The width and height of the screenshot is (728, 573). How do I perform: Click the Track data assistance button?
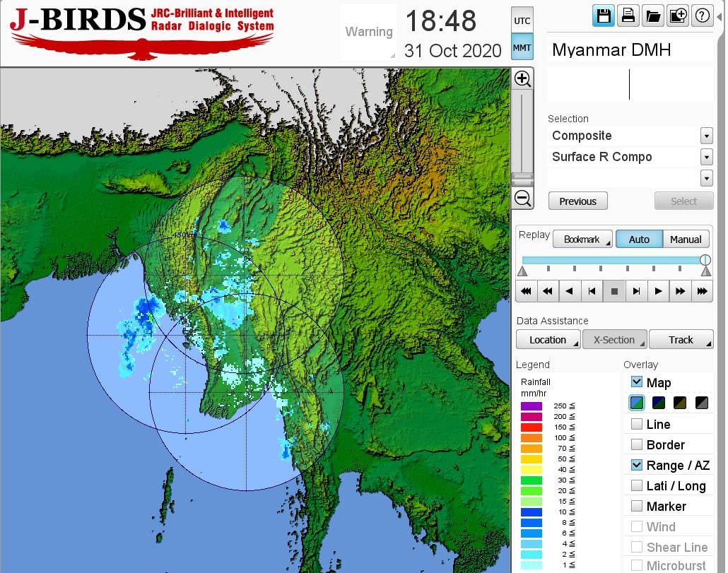pyautogui.click(x=681, y=340)
